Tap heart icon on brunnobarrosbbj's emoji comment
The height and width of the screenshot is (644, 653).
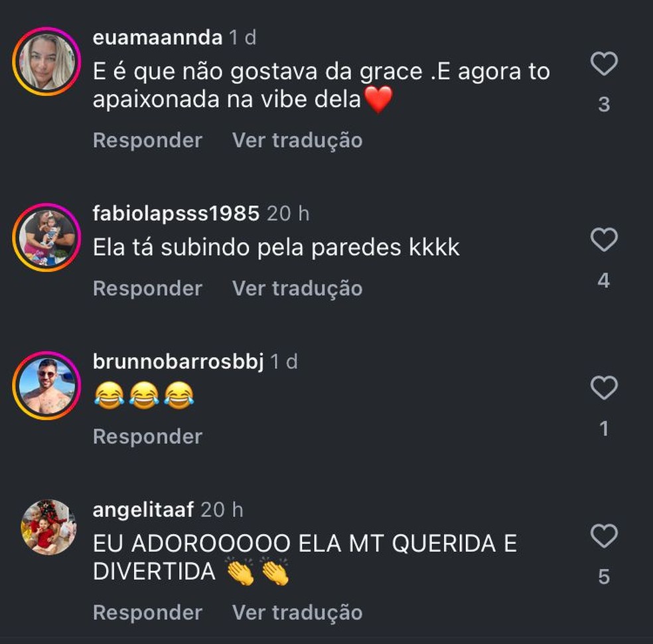pos(604,388)
